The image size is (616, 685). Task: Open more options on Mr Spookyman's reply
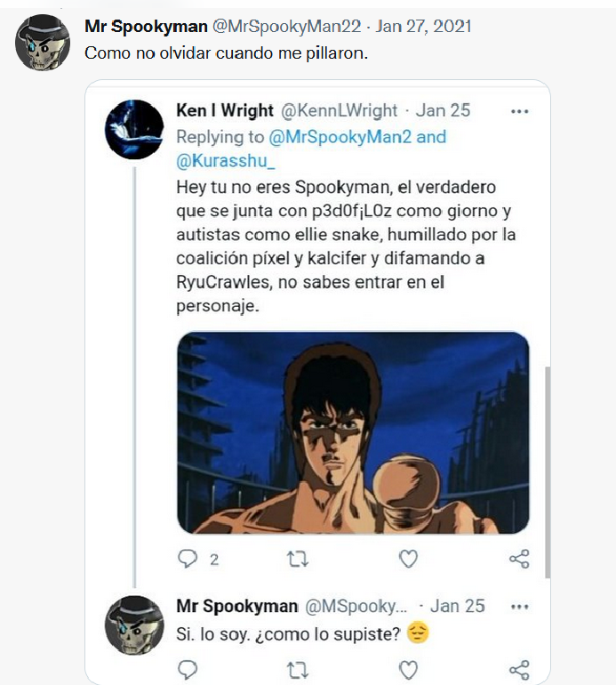click(x=519, y=607)
